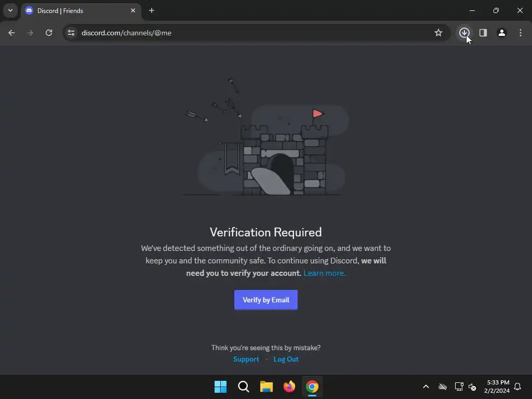Open network status in the system tray
Viewport: 532px width, 399px height.
coord(459,387)
